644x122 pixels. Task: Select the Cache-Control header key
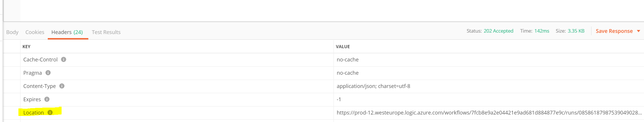point(40,60)
